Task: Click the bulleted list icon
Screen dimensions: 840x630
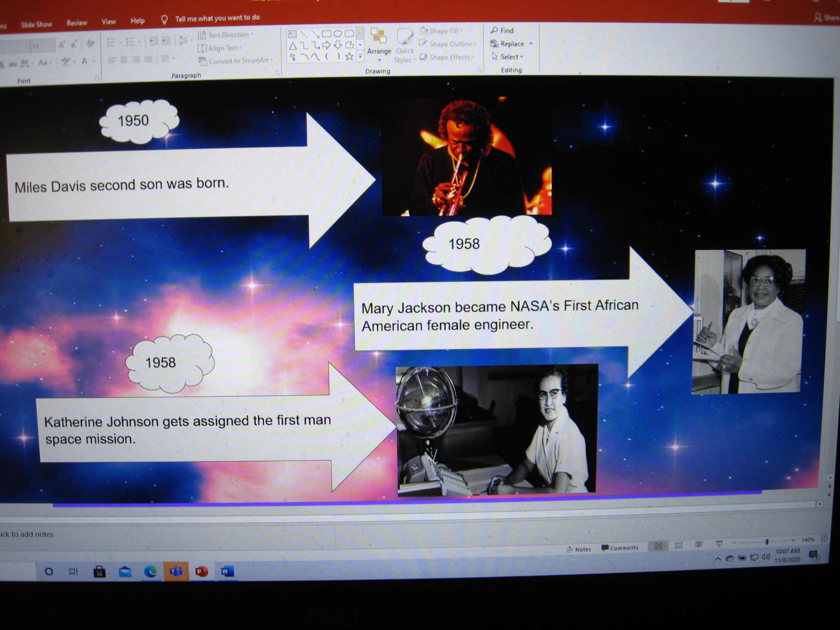Action: [111, 42]
